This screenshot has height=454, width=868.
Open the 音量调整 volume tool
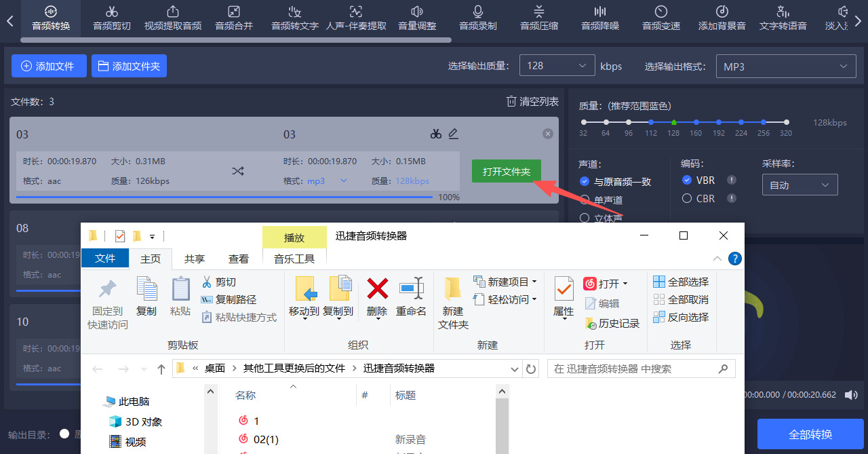tap(417, 18)
